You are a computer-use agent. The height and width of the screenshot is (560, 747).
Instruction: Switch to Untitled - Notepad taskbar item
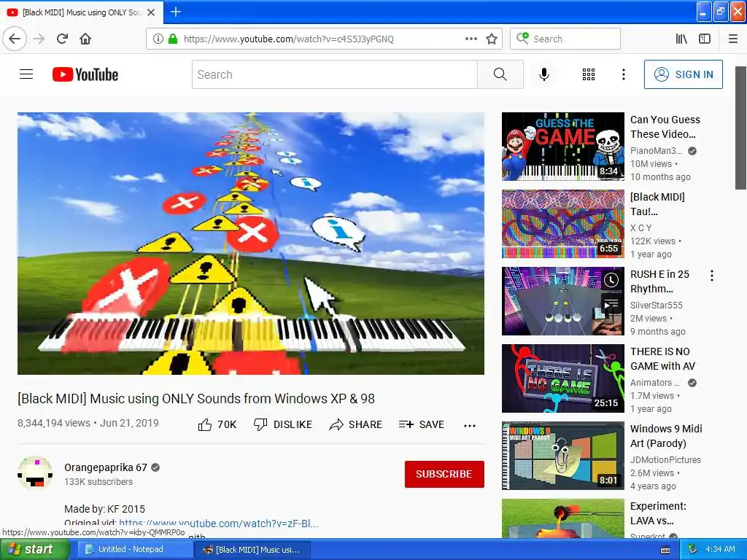pyautogui.click(x=135, y=550)
